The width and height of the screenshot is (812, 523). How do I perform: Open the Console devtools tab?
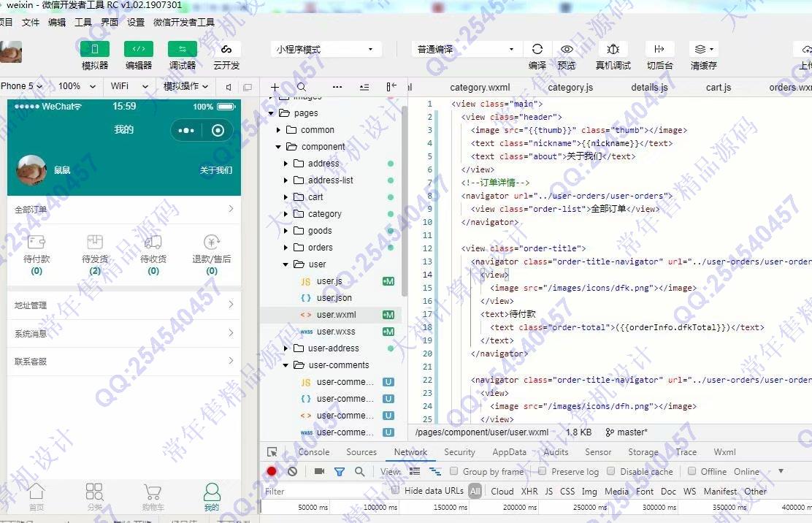point(314,452)
